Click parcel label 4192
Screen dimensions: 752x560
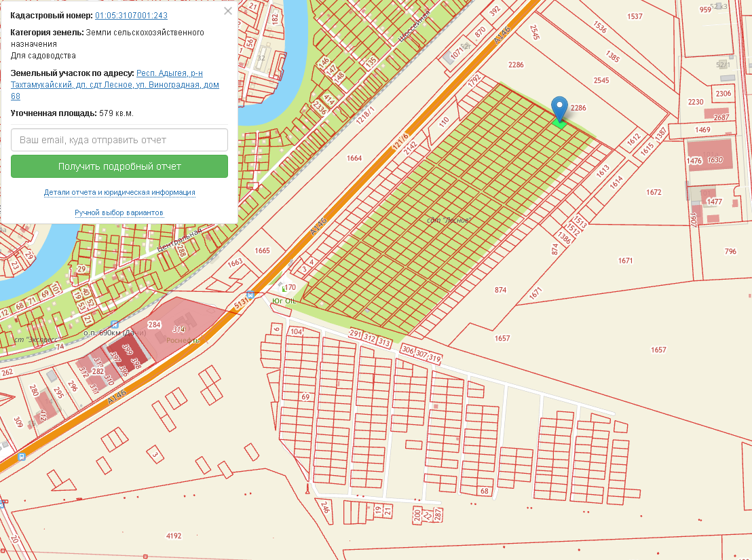(174, 536)
